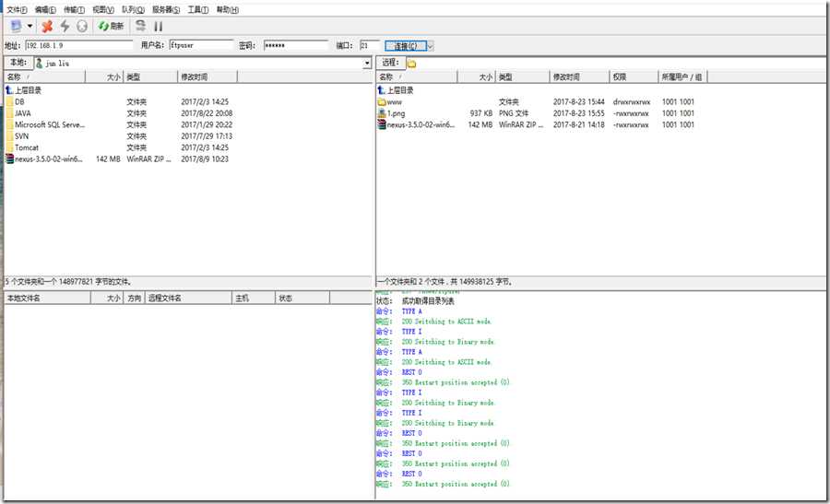Select the local Tomcat folder icon
This screenshot has width=830, height=504.
[x=9, y=147]
